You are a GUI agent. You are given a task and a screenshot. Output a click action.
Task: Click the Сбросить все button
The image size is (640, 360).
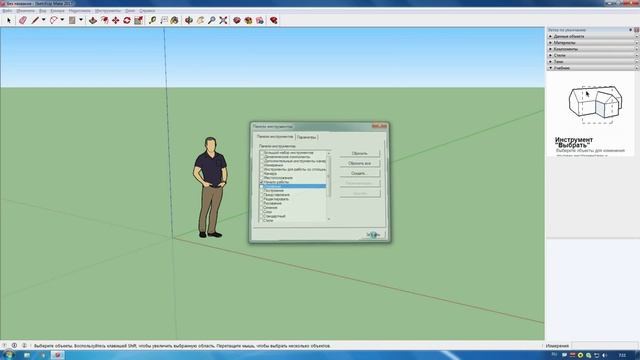[360, 163]
